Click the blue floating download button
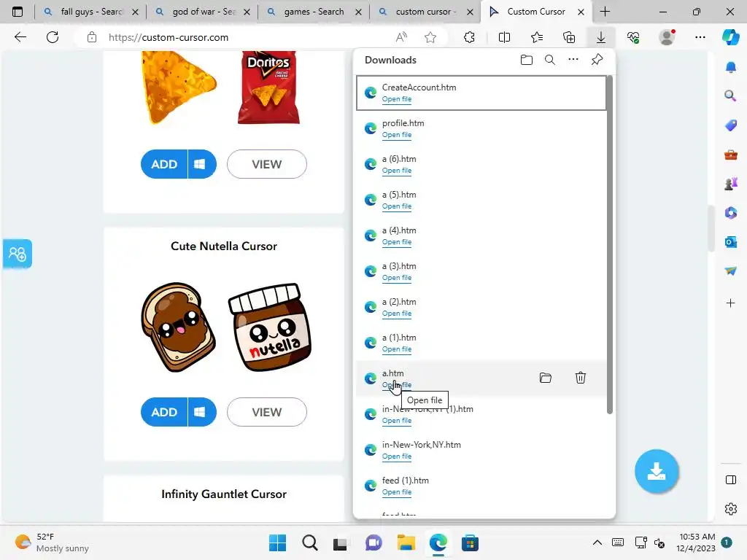 click(657, 472)
